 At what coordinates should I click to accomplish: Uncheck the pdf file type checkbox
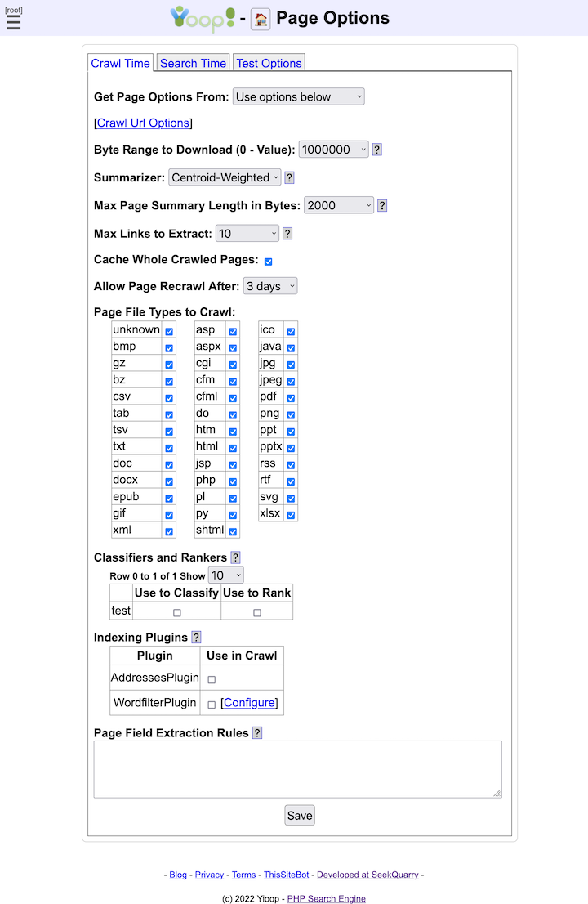coord(291,398)
